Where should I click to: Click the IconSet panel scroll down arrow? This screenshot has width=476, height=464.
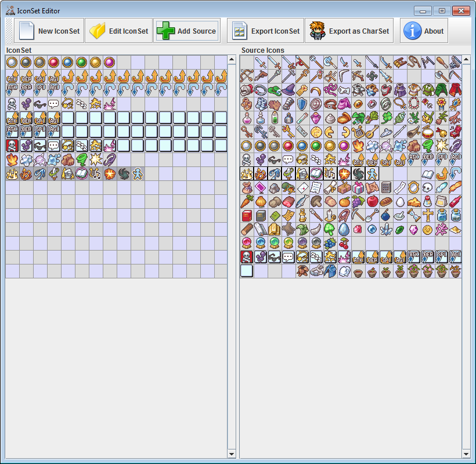pos(232,454)
